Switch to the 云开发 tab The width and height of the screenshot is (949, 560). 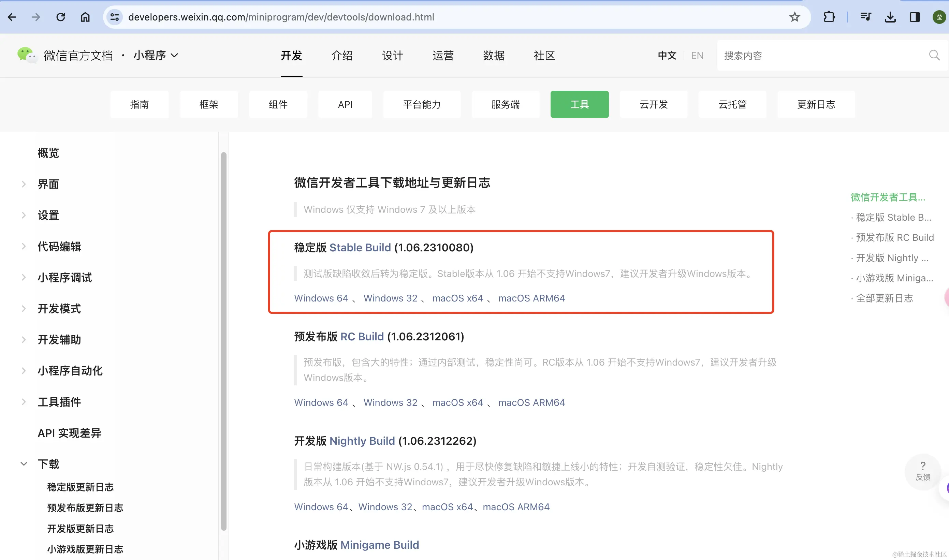click(654, 104)
